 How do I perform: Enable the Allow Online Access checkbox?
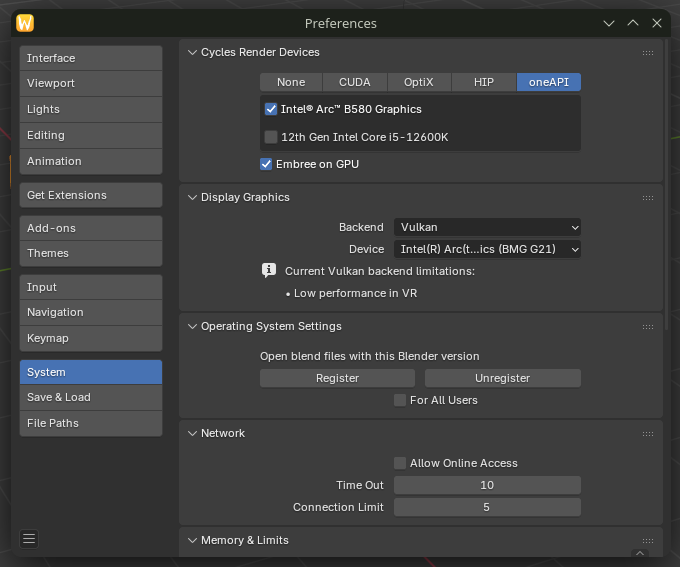click(401, 463)
